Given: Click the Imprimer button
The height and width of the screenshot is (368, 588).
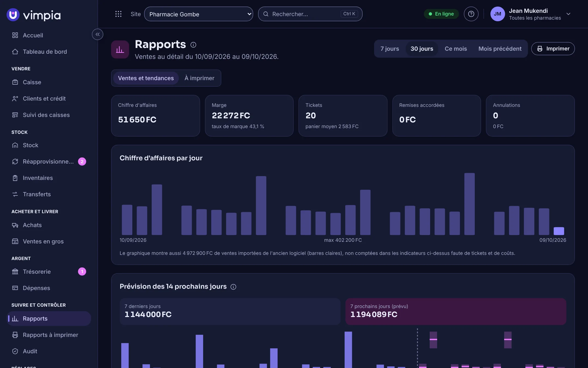Looking at the screenshot, I should pos(553,49).
